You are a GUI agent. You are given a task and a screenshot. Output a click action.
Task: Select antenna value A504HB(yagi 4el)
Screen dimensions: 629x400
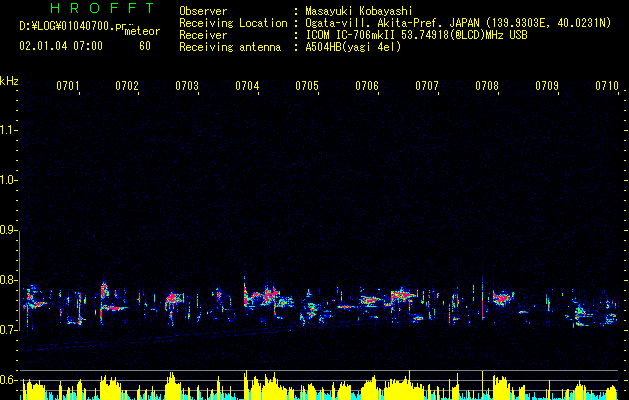353,47
